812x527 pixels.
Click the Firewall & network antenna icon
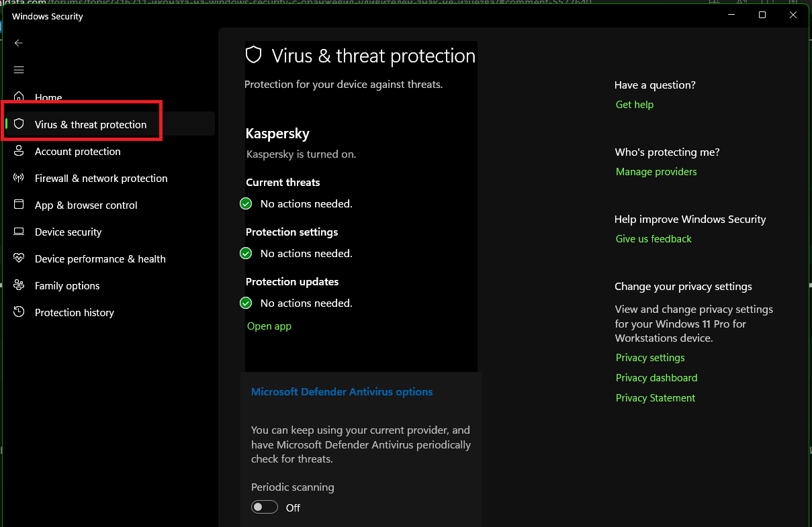tap(19, 178)
